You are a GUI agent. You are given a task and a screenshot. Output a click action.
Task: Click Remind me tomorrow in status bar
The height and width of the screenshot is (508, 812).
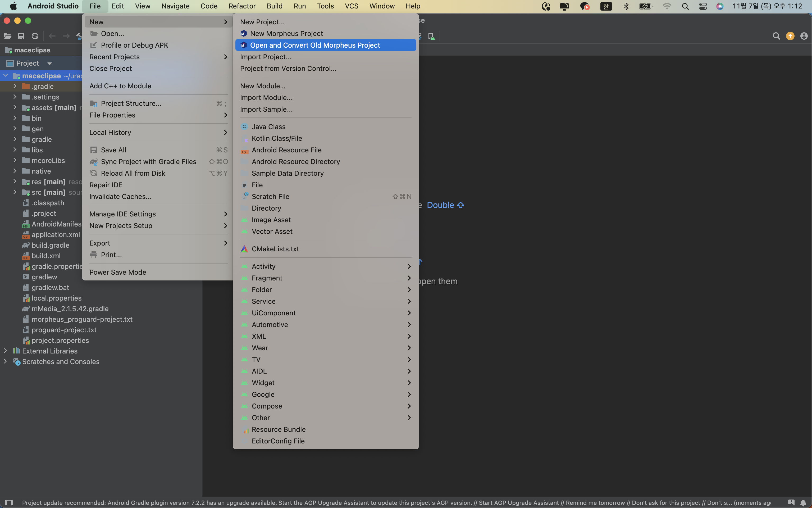(595, 503)
